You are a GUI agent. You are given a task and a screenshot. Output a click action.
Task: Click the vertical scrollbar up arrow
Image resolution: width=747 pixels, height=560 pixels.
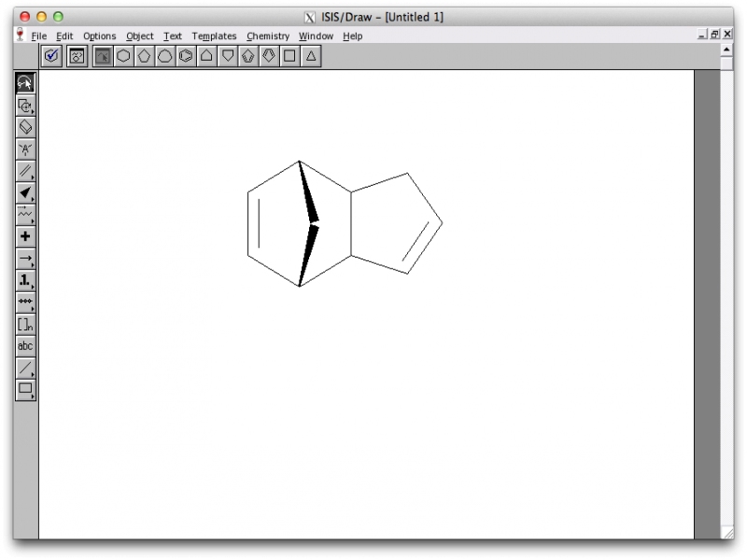tap(726, 49)
